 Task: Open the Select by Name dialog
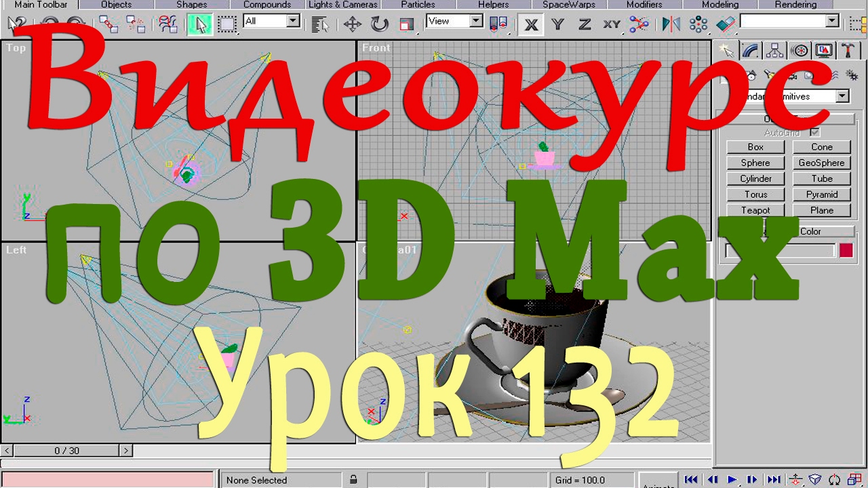tap(319, 24)
